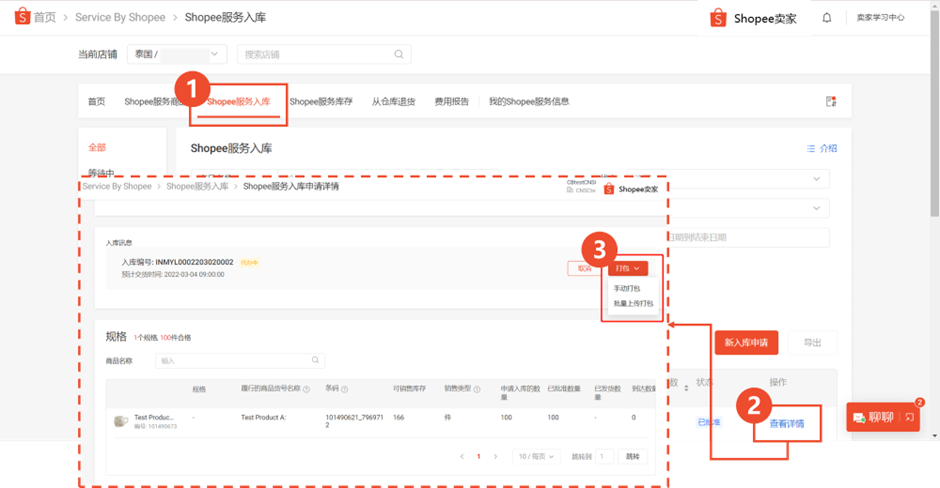Select page number 1 in pagination

pyautogui.click(x=478, y=456)
